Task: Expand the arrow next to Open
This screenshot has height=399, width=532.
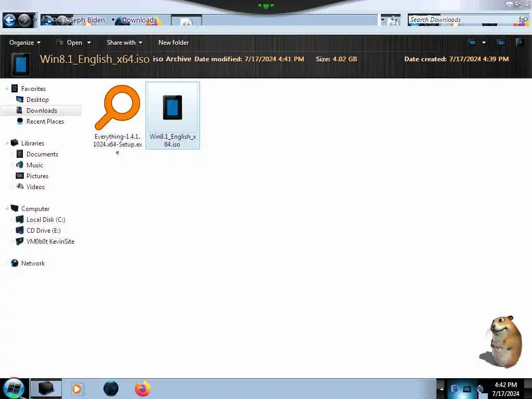Action: tap(89, 43)
